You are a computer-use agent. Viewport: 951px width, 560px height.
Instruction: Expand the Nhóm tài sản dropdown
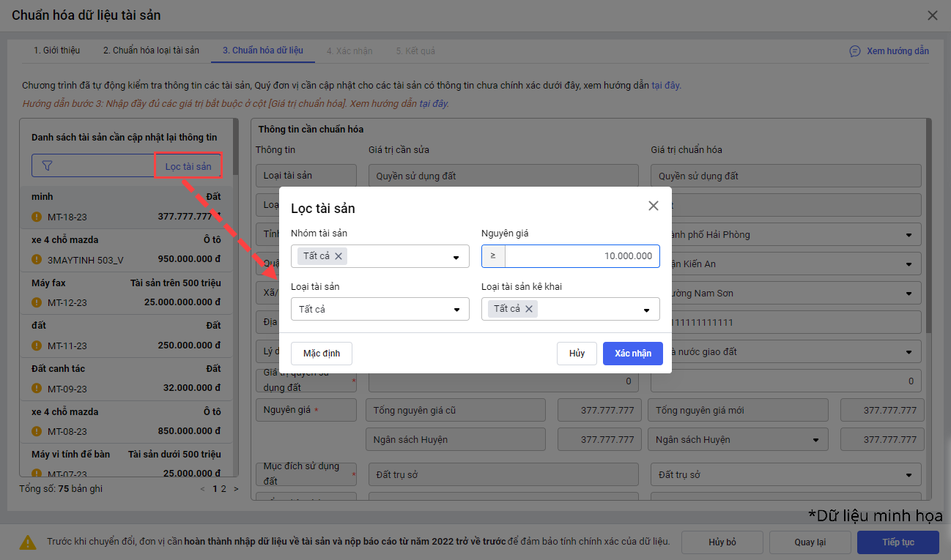point(456,257)
